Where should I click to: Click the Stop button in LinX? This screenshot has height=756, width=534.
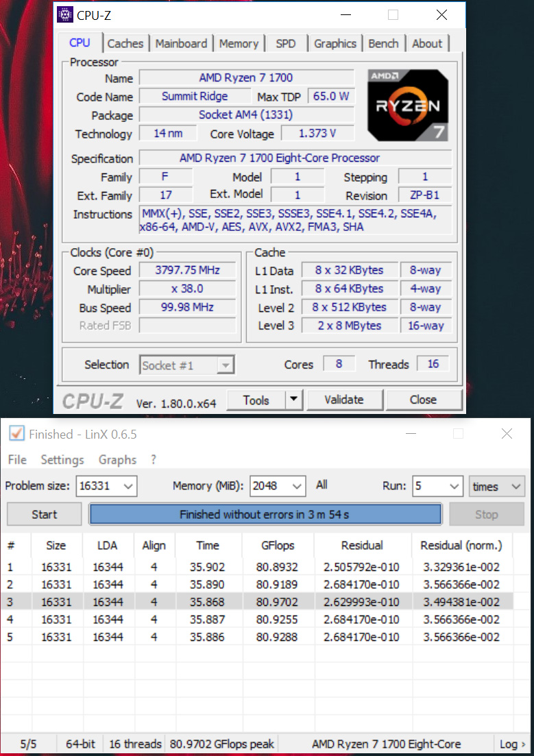tap(486, 515)
